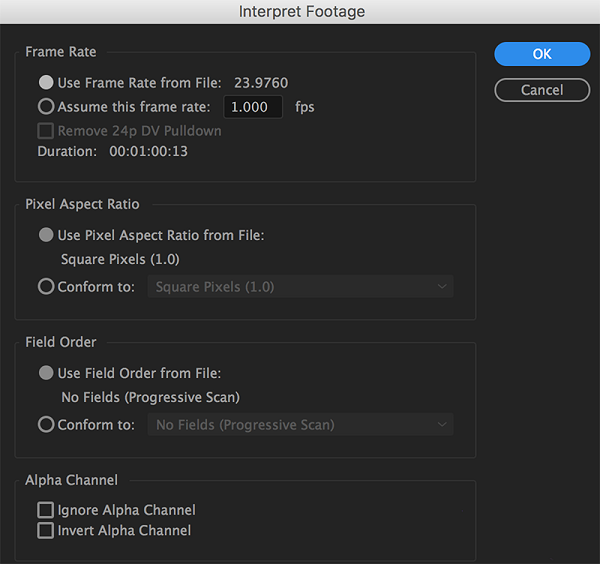
Task: Click the Interpret Footage title bar
Action: (301, 12)
